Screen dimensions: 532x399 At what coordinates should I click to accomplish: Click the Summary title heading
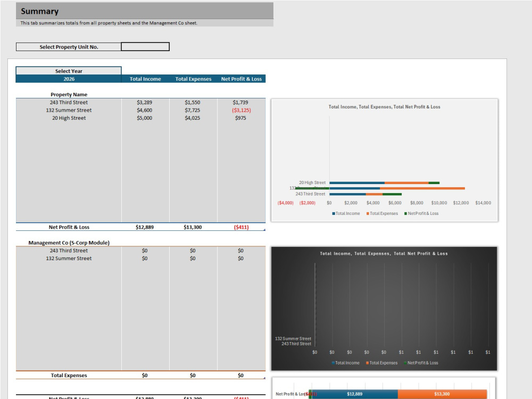click(40, 11)
